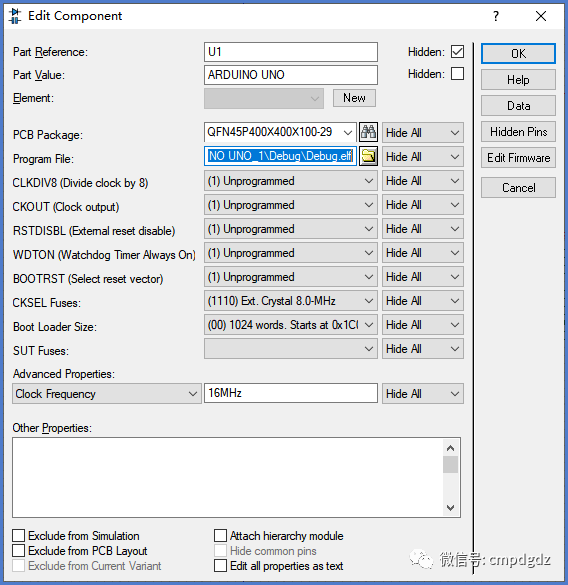
Task: Click the Hidden Pins button
Action: pyautogui.click(x=518, y=132)
